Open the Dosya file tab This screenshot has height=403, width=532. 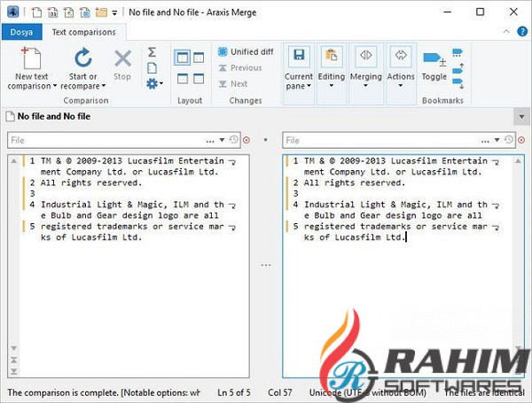click(21, 32)
